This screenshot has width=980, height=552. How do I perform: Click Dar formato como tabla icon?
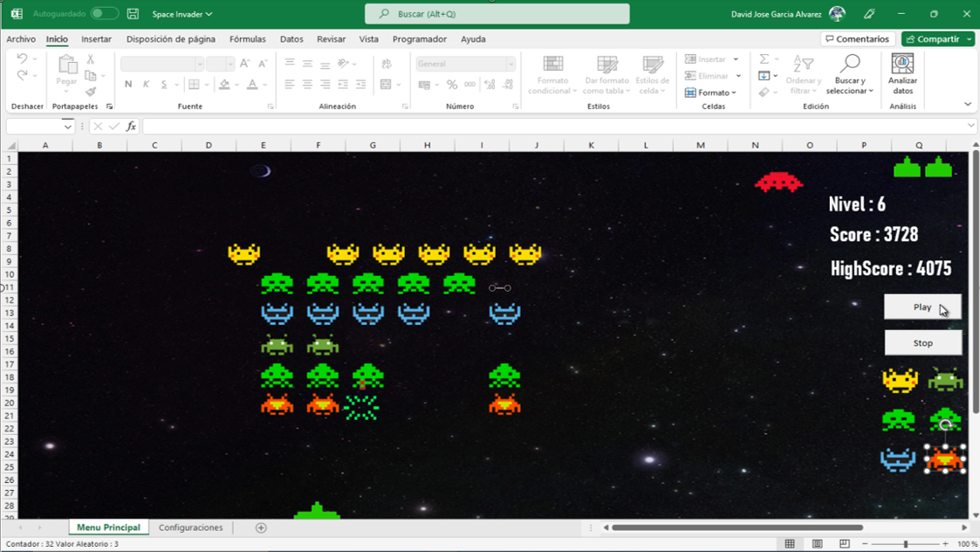click(607, 64)
